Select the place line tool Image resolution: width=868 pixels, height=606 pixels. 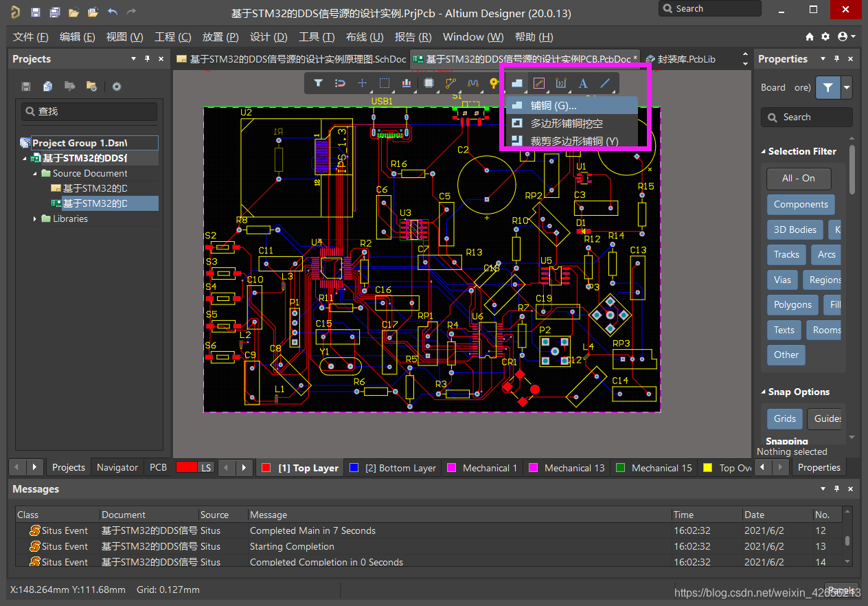605,83
